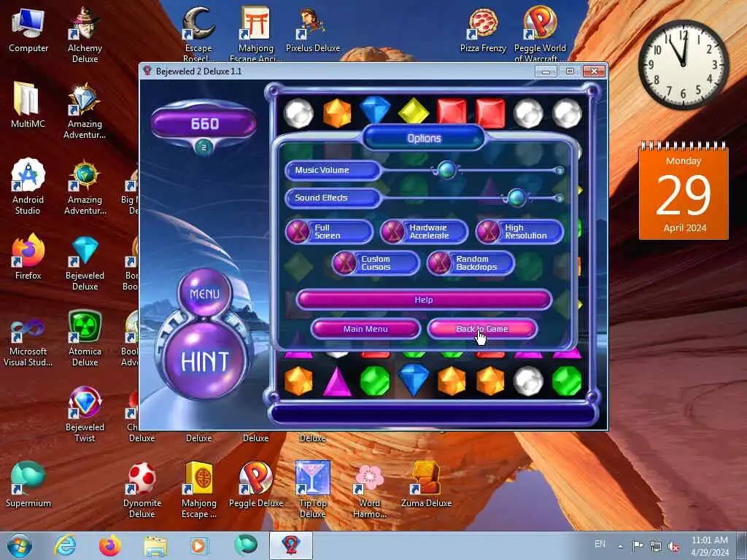Screen dimensions: 747x560
Task: Select Dynomite Deluxe shortcut
Action: (x=142, y=489)
